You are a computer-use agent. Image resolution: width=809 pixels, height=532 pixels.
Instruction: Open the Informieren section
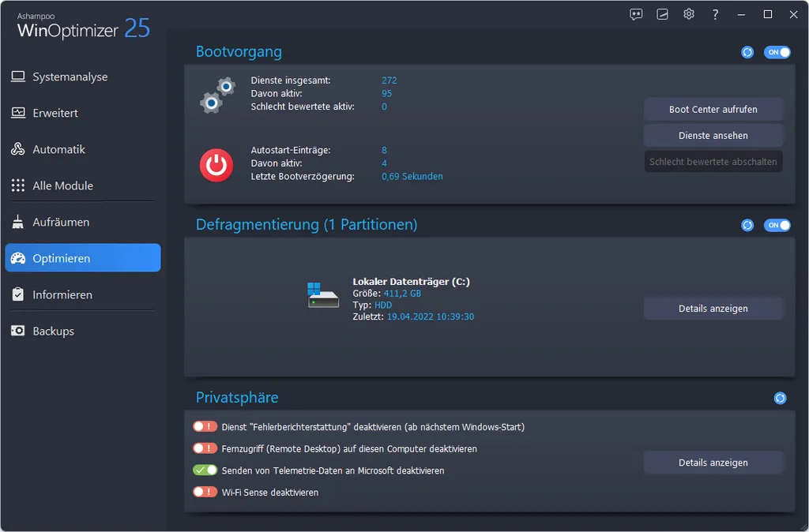coord(17,294)
